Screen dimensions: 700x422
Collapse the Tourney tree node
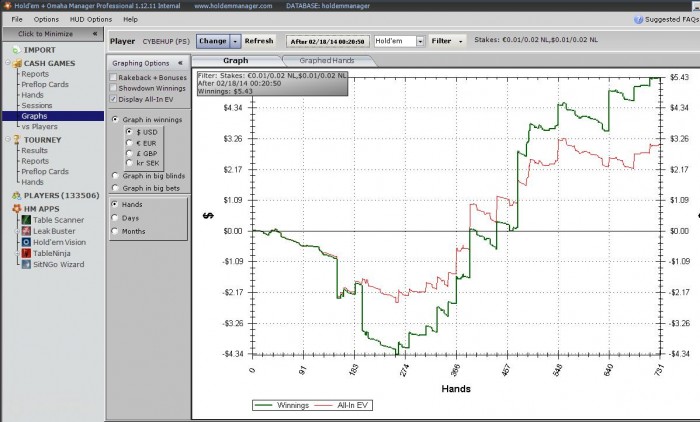click(8, 139)
